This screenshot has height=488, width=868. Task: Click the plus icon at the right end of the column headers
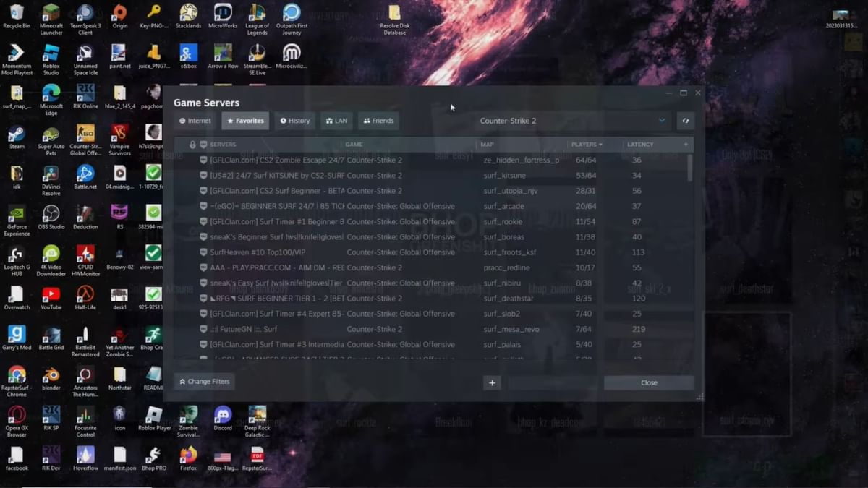(x=686, y=145)
